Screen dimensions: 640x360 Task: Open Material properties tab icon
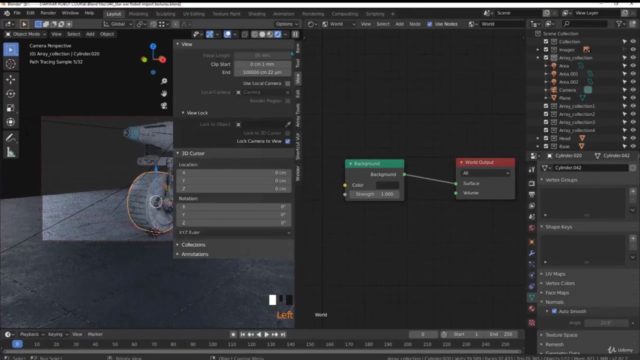pos(531,309)
